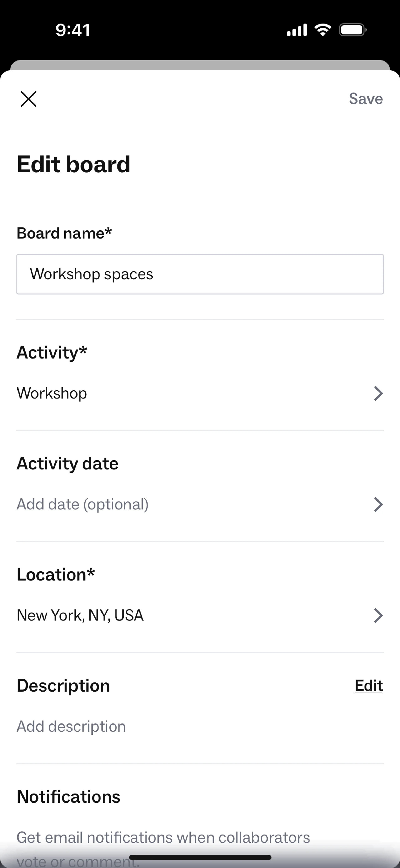
Task: Tap the cellular signal bars icon
Action: [x=297, y=30]
